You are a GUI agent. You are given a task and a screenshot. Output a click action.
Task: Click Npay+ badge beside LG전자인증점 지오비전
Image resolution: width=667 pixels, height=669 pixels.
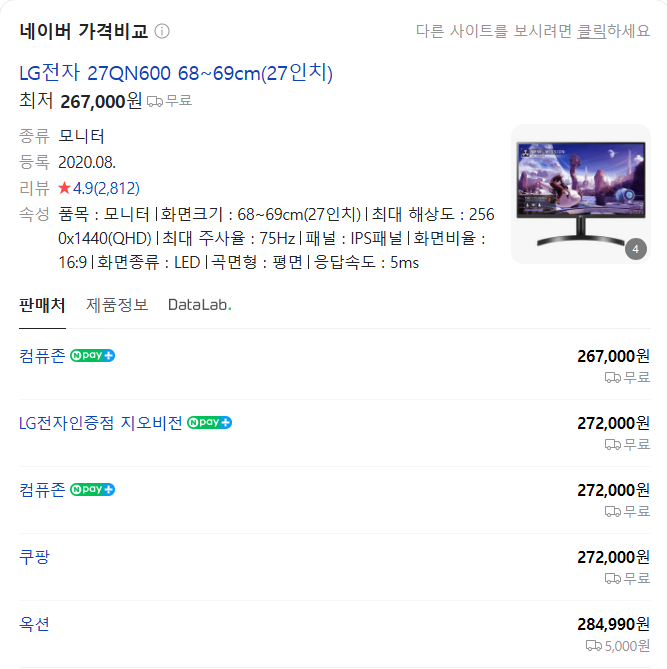tap(210, 422)
